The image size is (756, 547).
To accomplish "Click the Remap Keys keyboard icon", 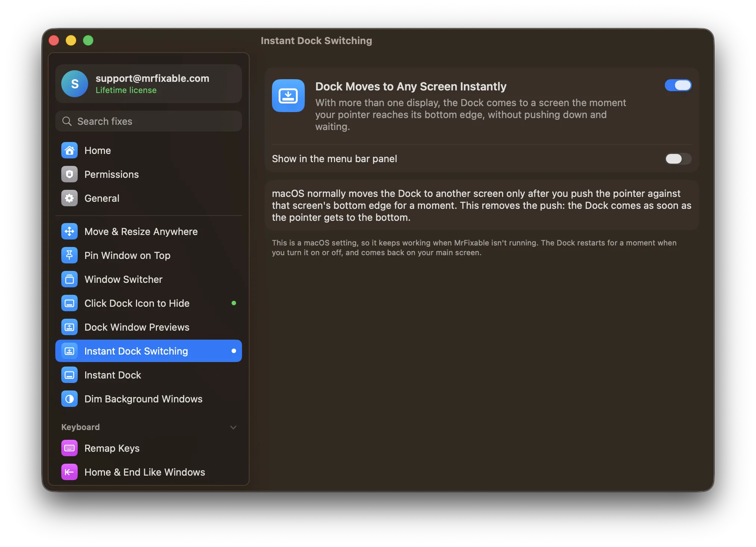I will (69, 448).
